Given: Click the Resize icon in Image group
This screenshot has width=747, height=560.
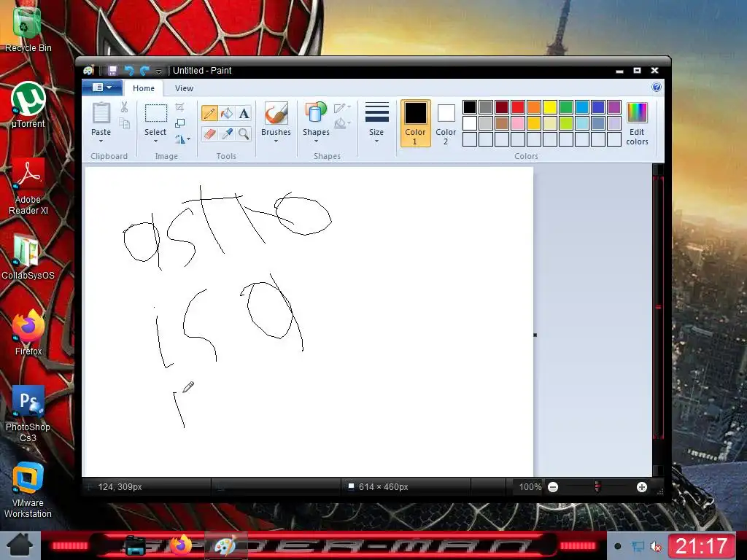Looking at the screenshot, I should pos(179,123).
